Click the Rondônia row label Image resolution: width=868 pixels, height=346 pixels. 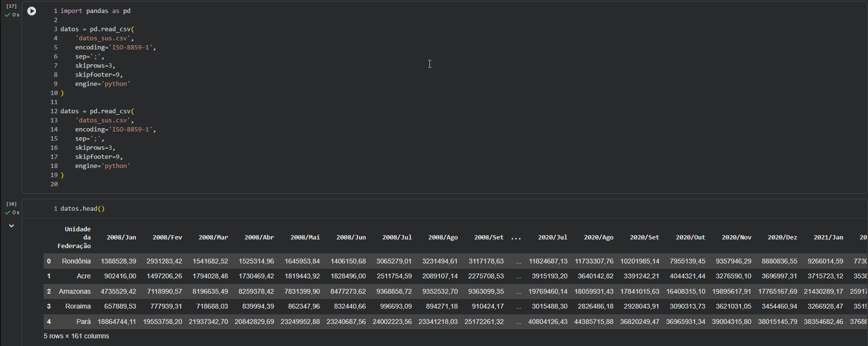point(76,262)
